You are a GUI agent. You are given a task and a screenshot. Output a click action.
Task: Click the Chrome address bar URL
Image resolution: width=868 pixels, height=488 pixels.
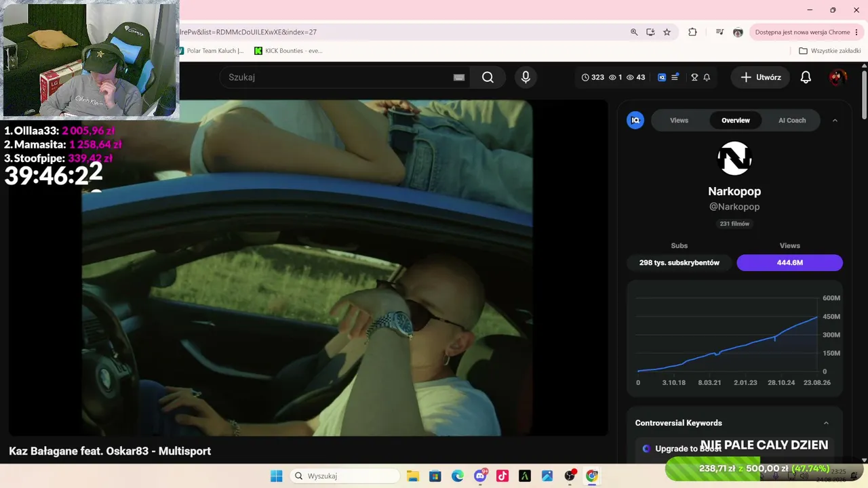[400, 32]
